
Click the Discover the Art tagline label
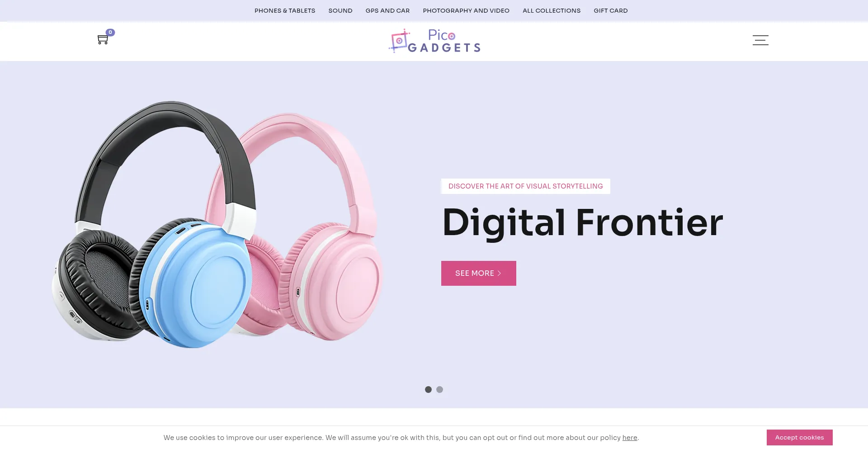tap(526, 186)
